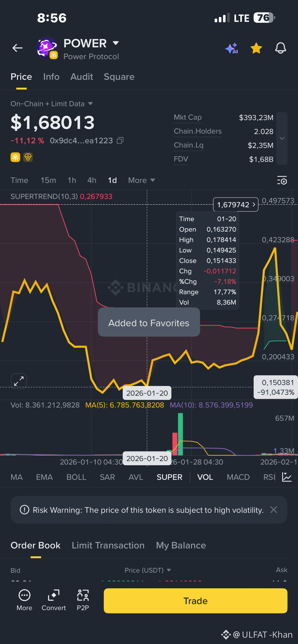Open chart settings icon
This screenshot has height=644, width=298.
(x=282, y=180)
